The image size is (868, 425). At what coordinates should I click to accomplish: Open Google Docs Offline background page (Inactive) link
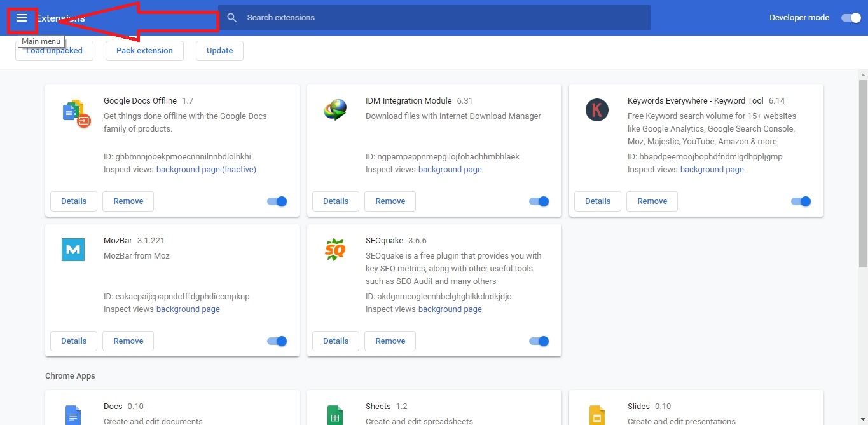click(206, 170)
